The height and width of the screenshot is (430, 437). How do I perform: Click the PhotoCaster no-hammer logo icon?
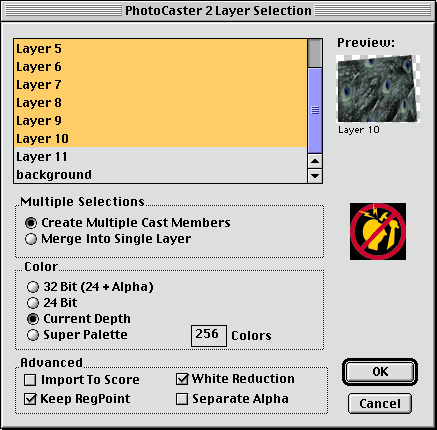pos(378,231)
